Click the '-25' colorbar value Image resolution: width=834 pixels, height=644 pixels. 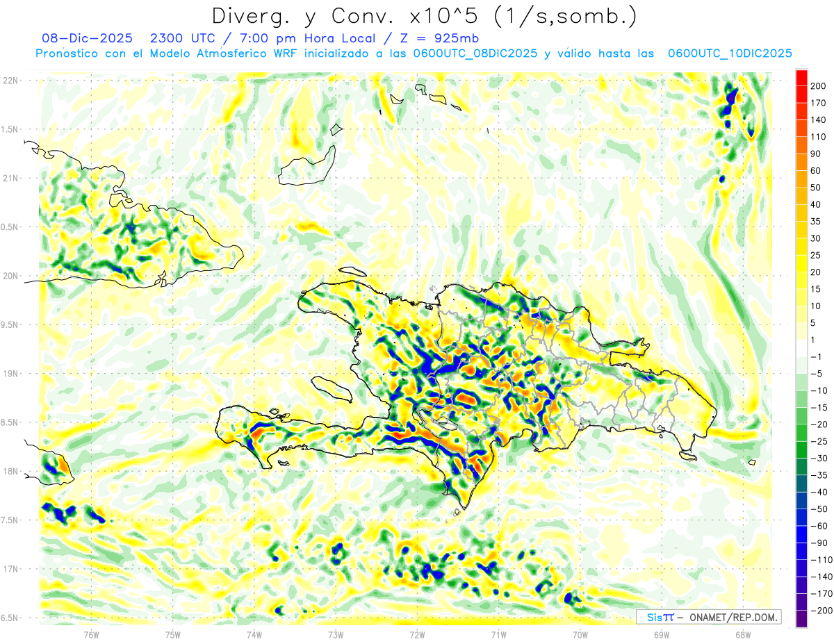pyautogui.click(x=819, y=441)
